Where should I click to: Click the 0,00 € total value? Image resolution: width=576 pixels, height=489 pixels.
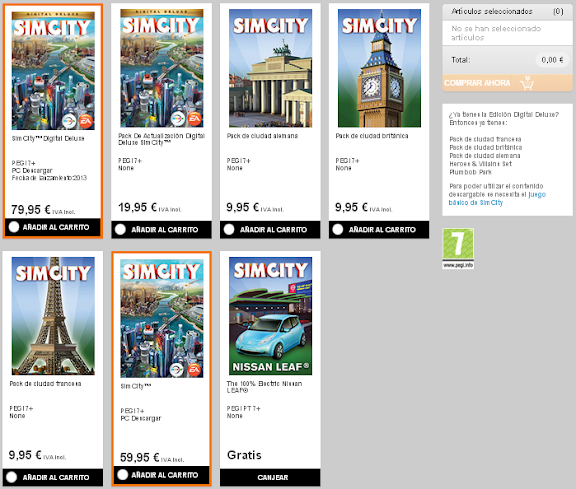point(552,60)
